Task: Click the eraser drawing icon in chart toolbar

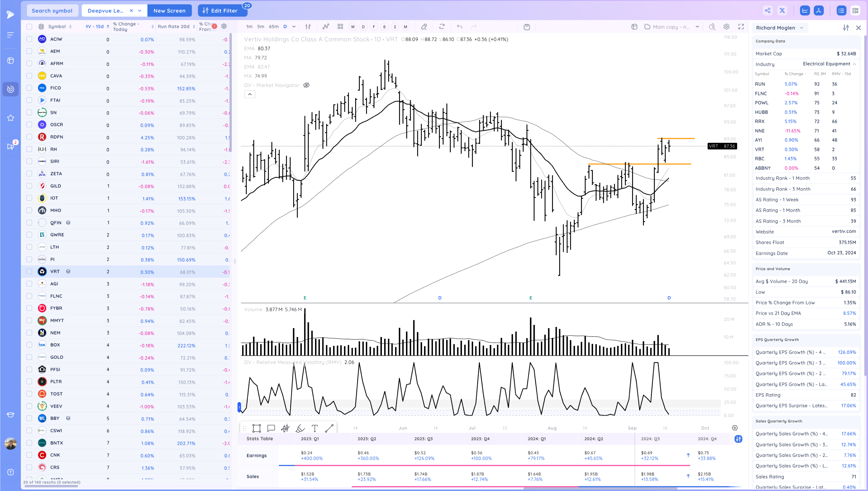Action: pos(424,27)
